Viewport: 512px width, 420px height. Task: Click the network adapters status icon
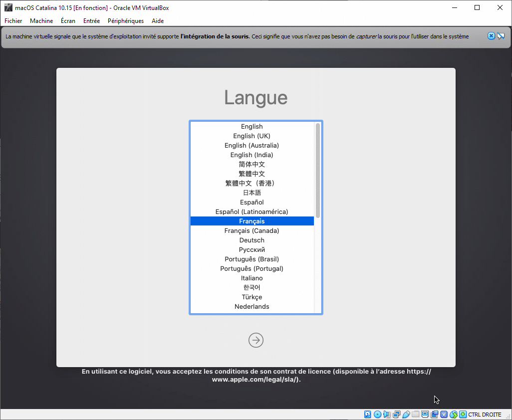coord(396,415)
